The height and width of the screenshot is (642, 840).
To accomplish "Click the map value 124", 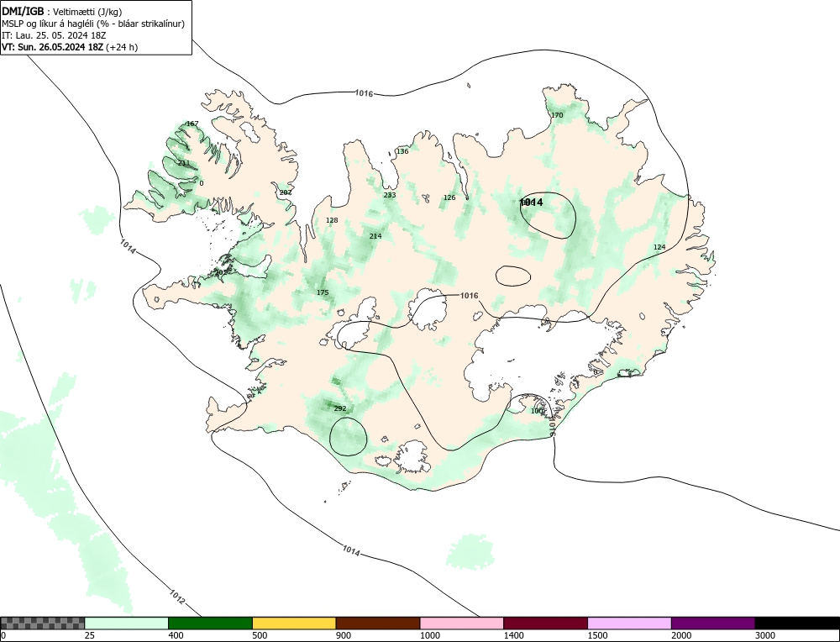I will pos(659,247).
